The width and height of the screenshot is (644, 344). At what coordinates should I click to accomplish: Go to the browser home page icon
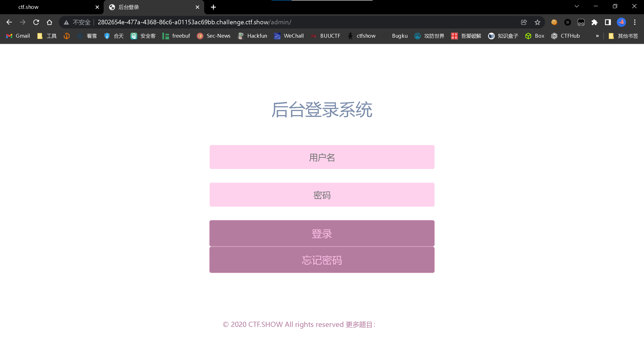point(49,22)
